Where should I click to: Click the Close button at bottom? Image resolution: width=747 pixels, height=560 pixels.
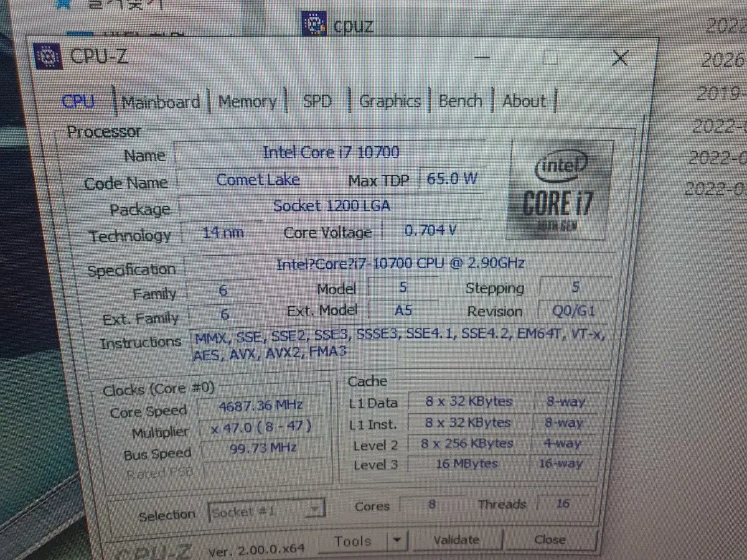click(550, 539)
